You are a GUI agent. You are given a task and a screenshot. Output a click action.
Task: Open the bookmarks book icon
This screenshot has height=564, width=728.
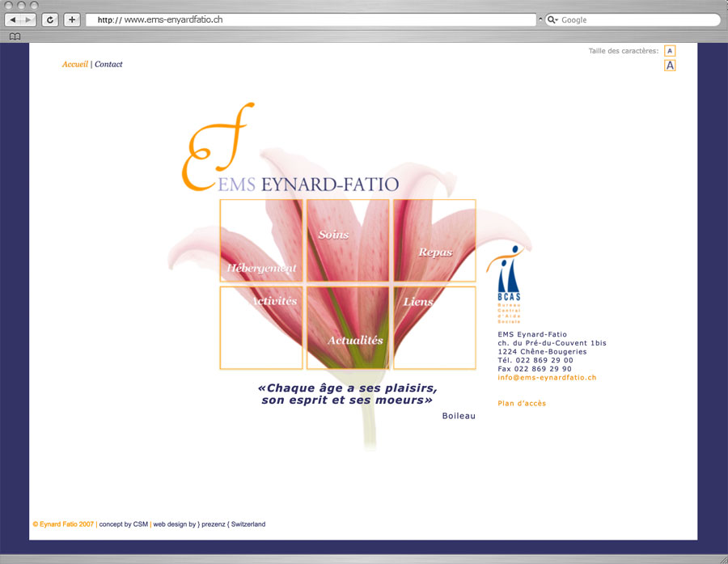pos(15,36)
